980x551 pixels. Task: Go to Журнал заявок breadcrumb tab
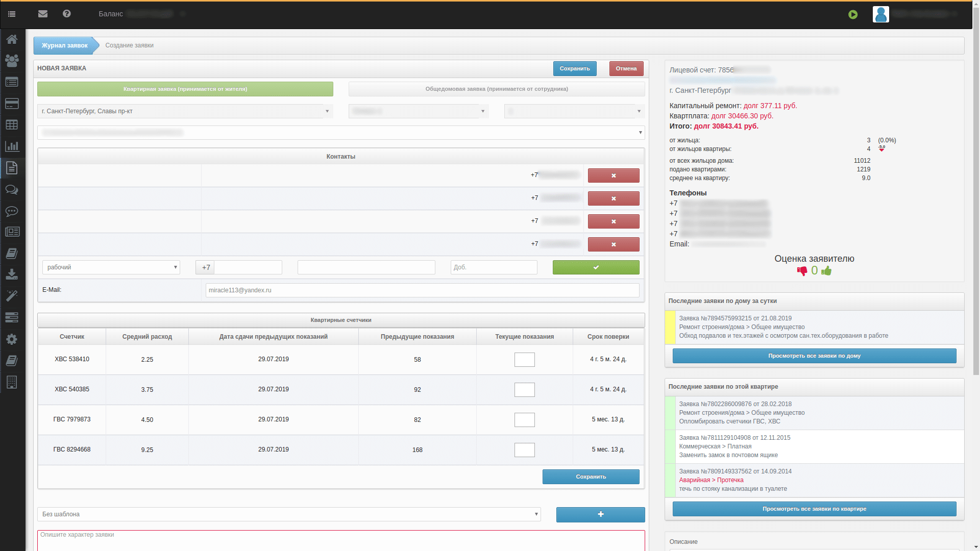click(64, 45)
